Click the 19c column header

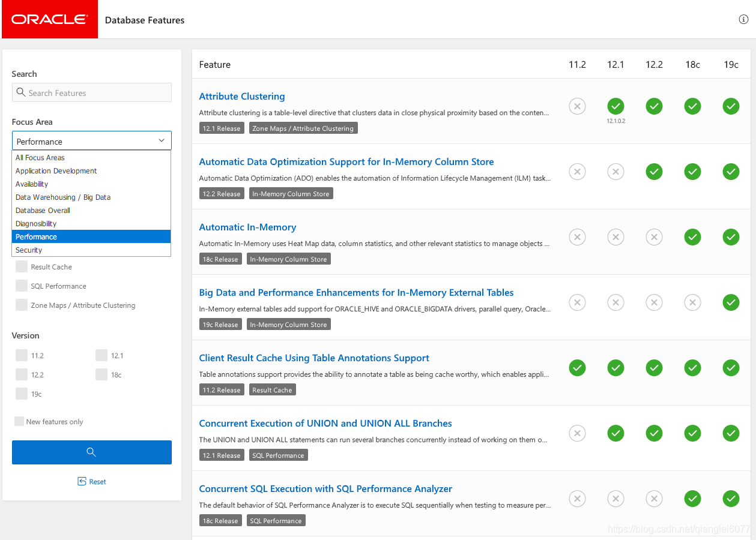pyautogui.click(x=731, y=64)
